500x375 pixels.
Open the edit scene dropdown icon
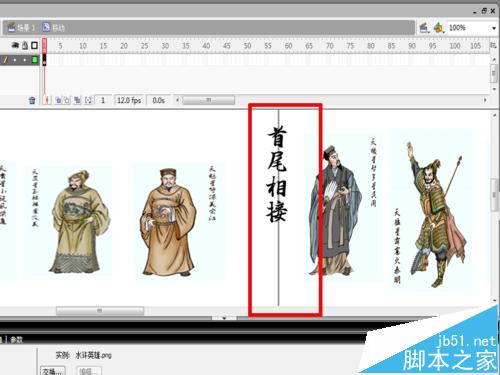pos(424,28)
